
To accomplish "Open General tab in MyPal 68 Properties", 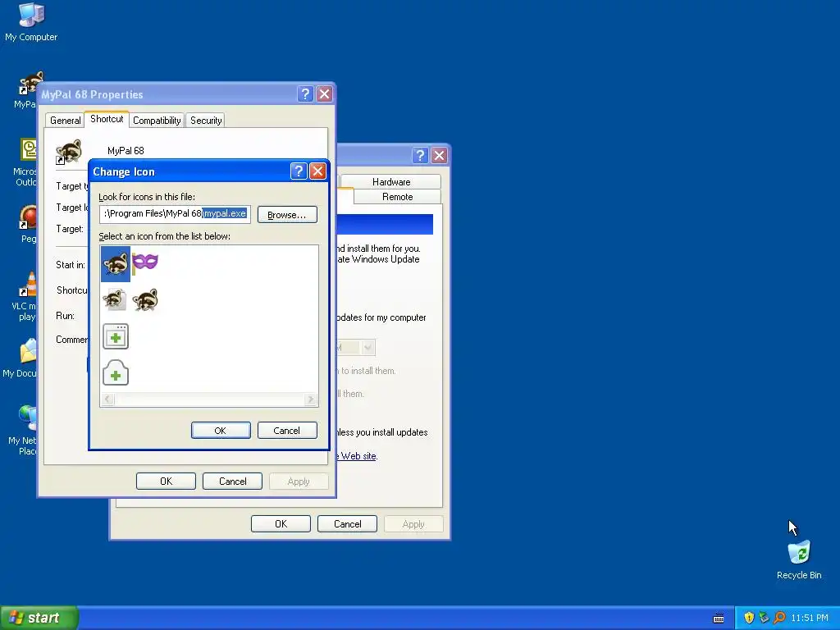I will coord(66,121).
